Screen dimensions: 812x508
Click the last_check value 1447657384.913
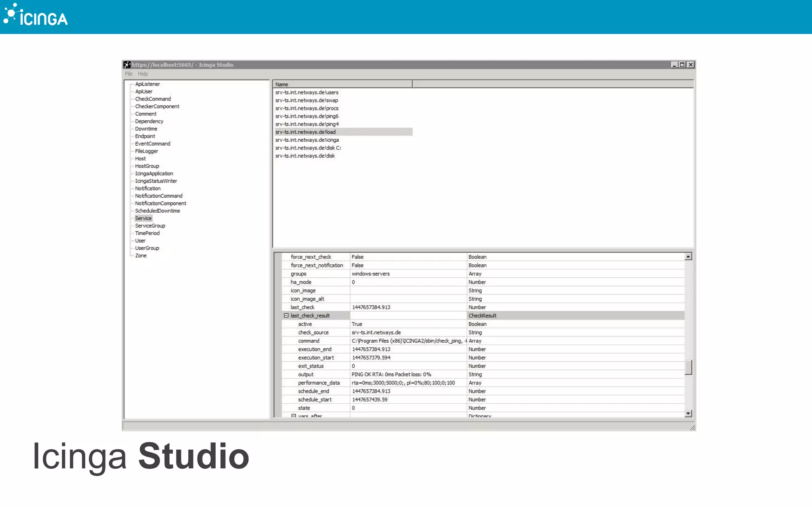point(371,307)
